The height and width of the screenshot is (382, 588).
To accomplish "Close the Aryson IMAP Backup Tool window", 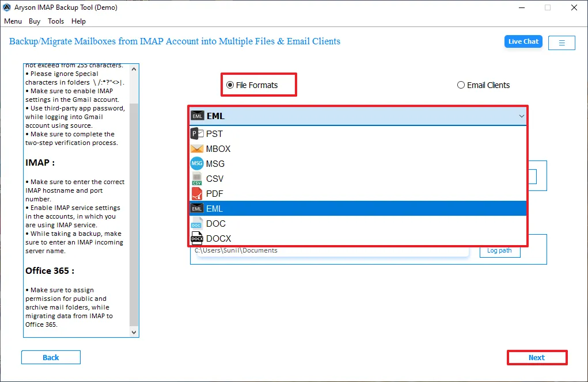I will 574,7.
